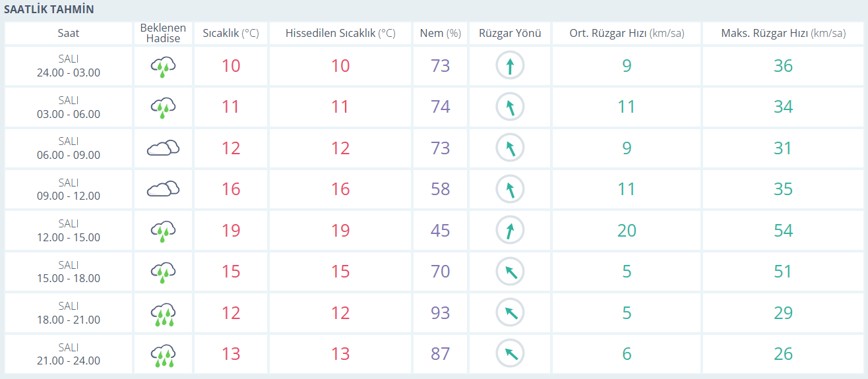The height and width of the screenshot is (379, 868).
Task: Click the Maks. Rüzgar Hızı column header
Action: coord(783,34)
